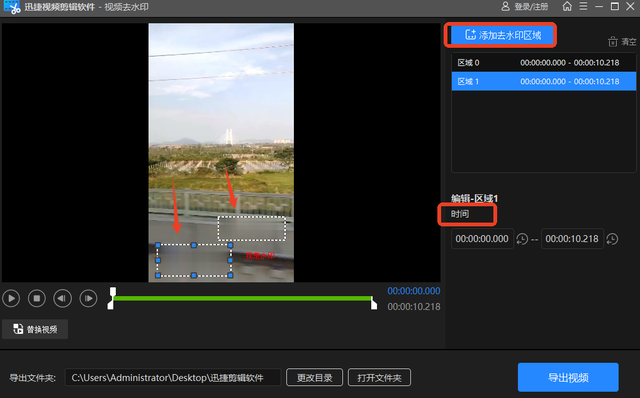640x398 pixels.
Task: Clear all regions with 清空
Action: tap(622, 42)
